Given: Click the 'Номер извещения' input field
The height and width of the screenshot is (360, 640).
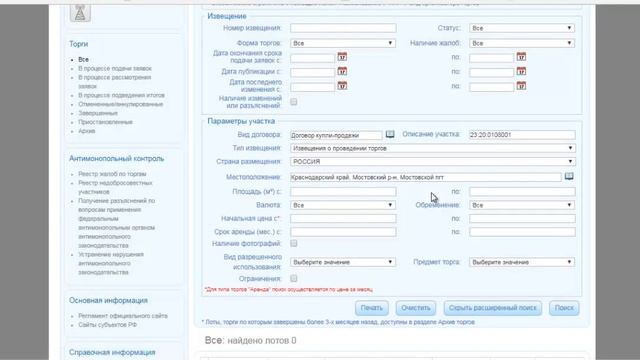Looking at the screenshot, I should click(x=343, y=28).
